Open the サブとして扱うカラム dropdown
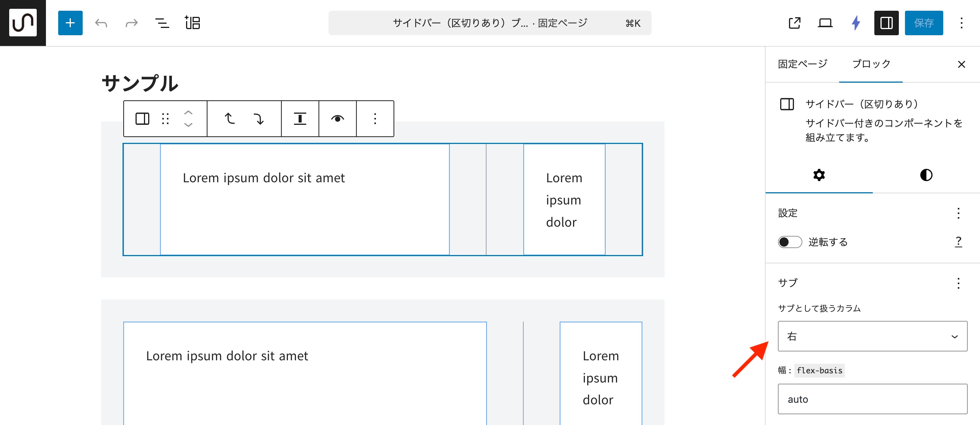This screenshot has height=425, width=980. (x=872, y=336)
